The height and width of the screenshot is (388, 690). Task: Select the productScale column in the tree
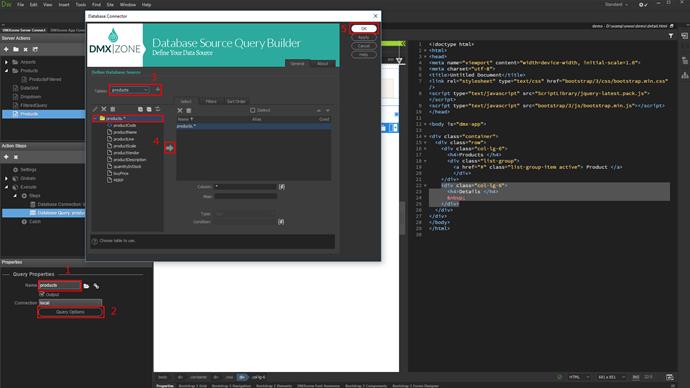coord(125,146)
